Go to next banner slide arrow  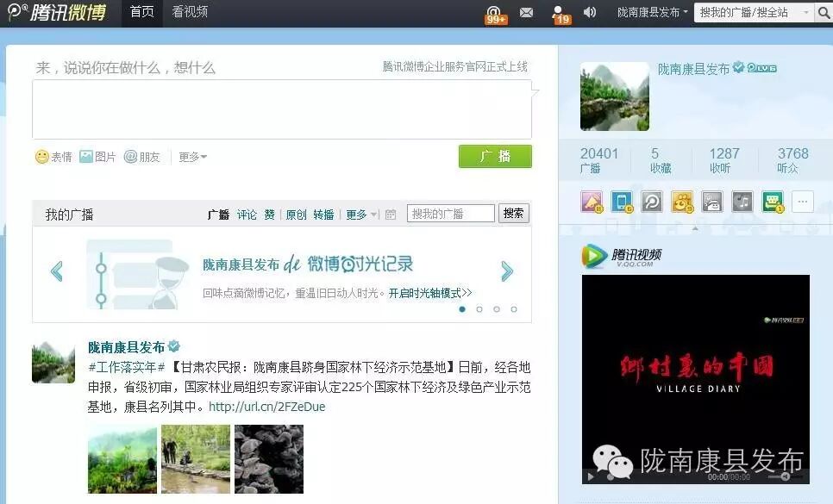pos(507,271)
